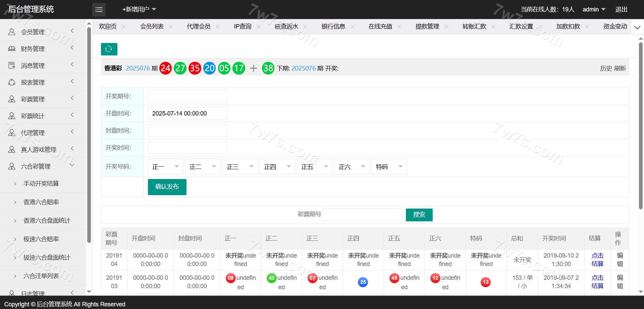Click the green refresh icon button
This screenshot has width=644, height=309.
point(109,49)
